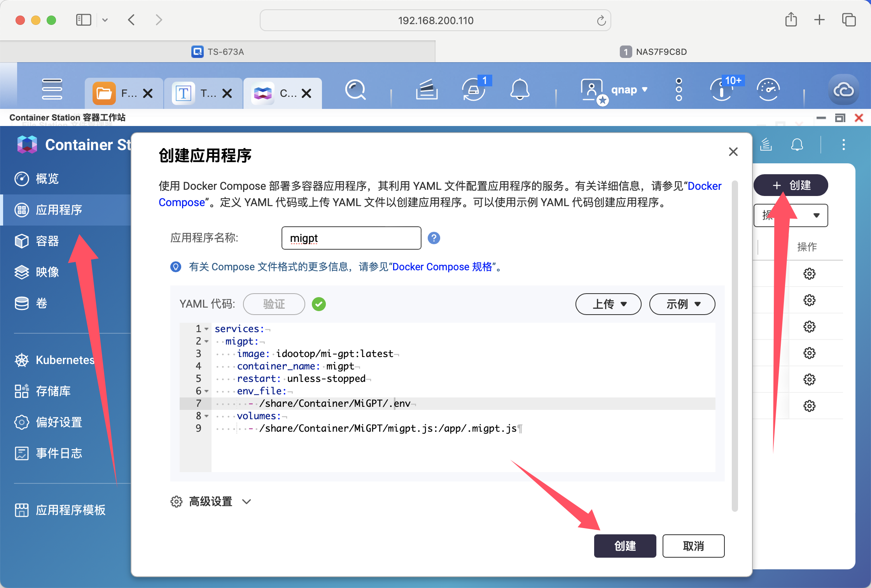Click the 取消 cancel button

coord(694,546)
